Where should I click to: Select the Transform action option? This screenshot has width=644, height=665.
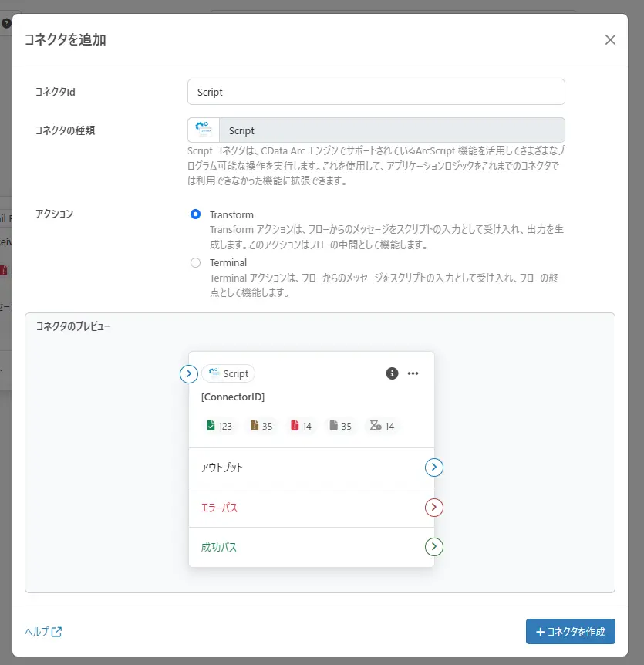[195, 214]
